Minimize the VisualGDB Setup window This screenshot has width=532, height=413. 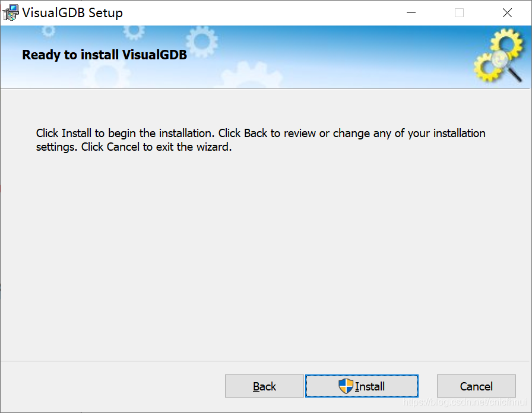(411, 12)
